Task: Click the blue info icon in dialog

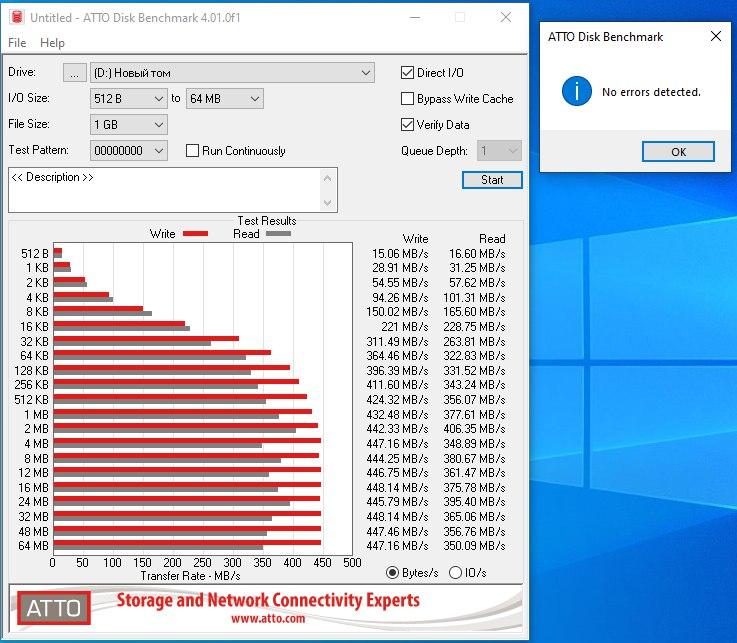Action: pyautogui.click(x=577, y=91)
